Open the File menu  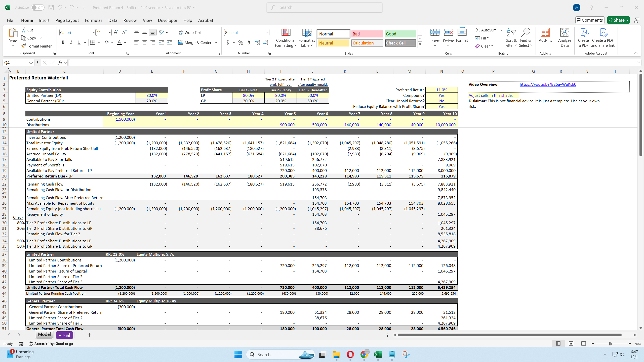point(10,20)
